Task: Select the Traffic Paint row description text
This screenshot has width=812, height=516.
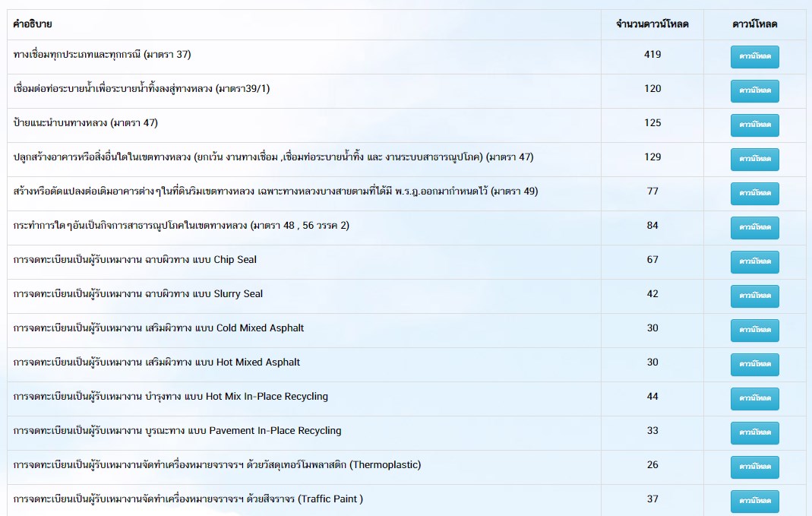Action: click(188, 499)
